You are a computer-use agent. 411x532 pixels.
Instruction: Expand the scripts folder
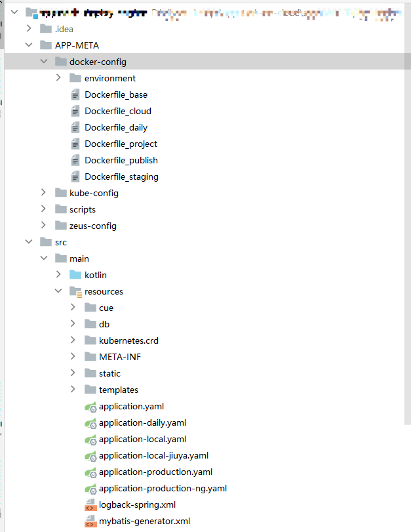point(43,209)
